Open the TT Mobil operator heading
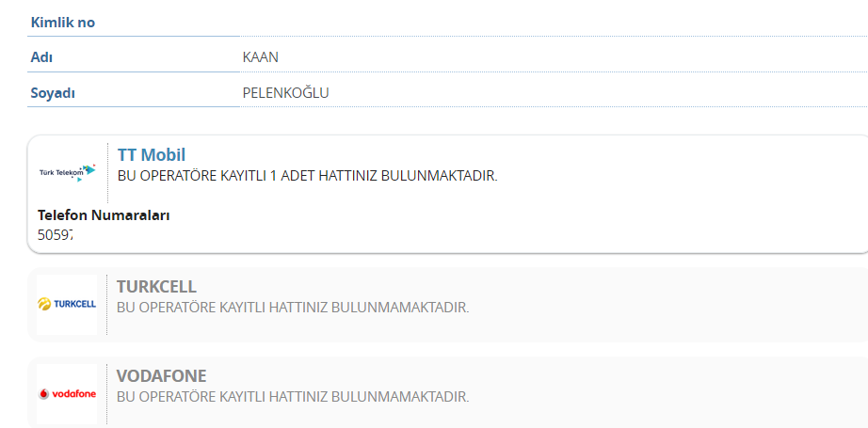868x428 pixels. [x=152, y=155]
